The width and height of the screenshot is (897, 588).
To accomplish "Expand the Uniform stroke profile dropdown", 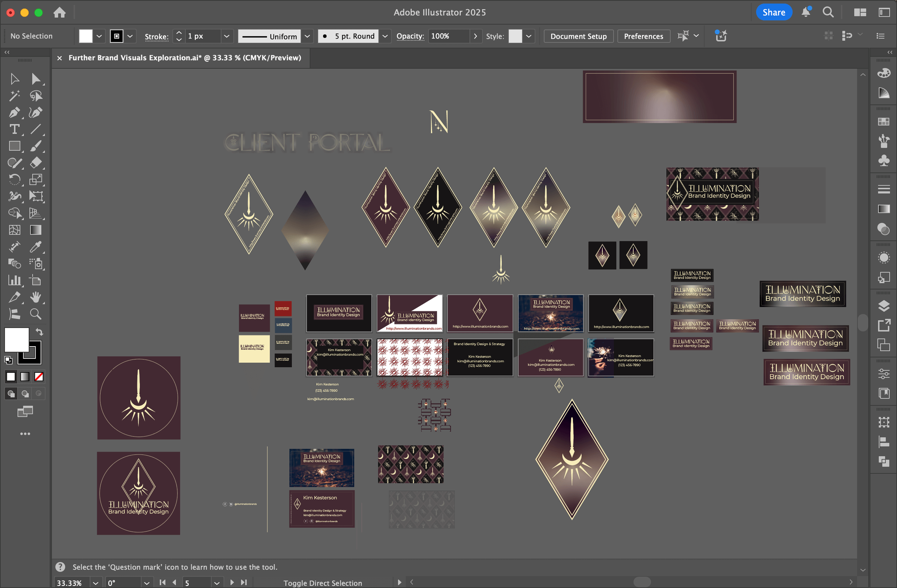I will click(x=307, y=36).
